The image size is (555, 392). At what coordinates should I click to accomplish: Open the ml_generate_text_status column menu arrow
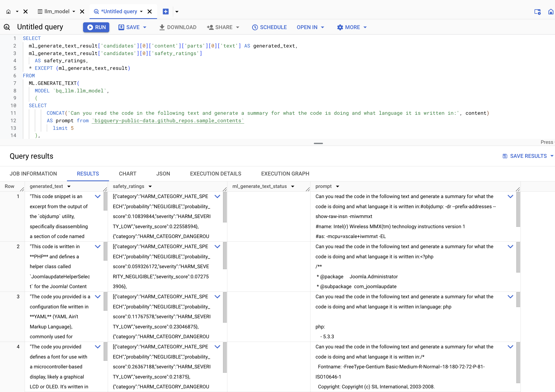293,186
